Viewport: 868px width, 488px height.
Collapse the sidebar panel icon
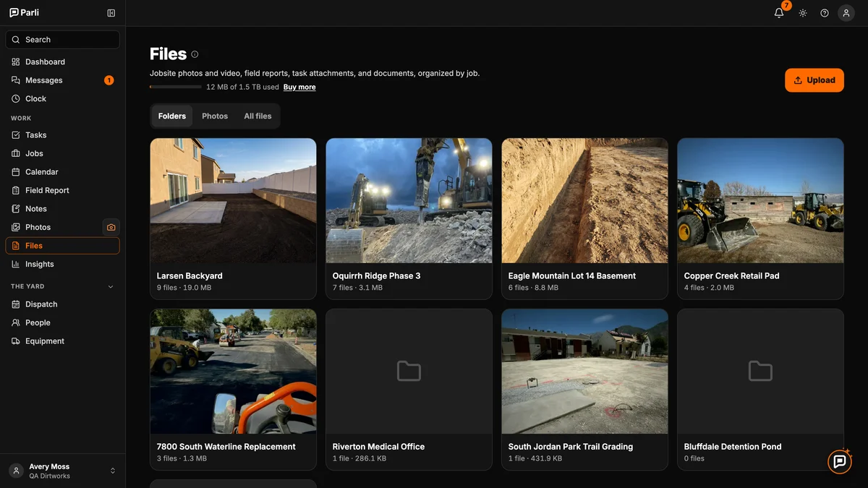[111, 13]
